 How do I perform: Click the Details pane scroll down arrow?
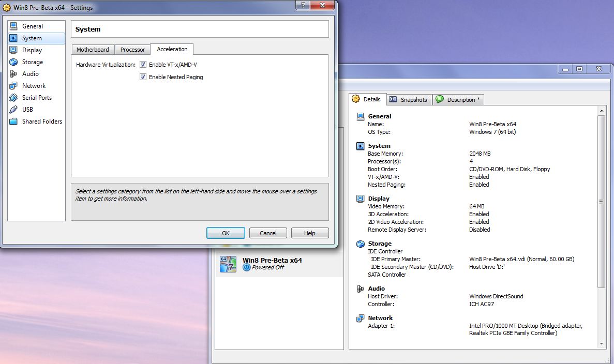click(x=602, y=344)
